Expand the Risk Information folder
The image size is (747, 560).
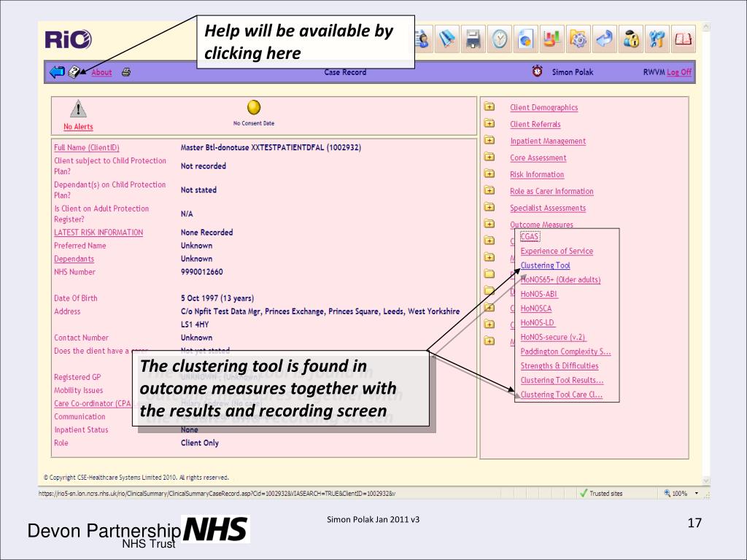[489, 174]
